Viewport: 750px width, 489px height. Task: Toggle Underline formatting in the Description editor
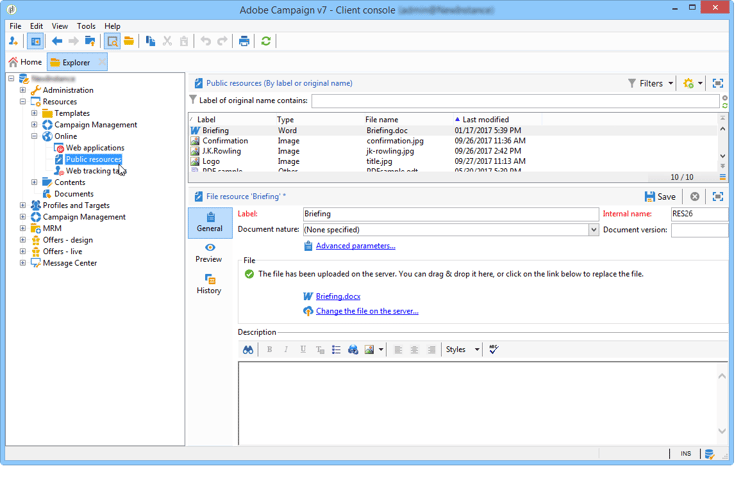pyautogui.click(x=303, y=350)
